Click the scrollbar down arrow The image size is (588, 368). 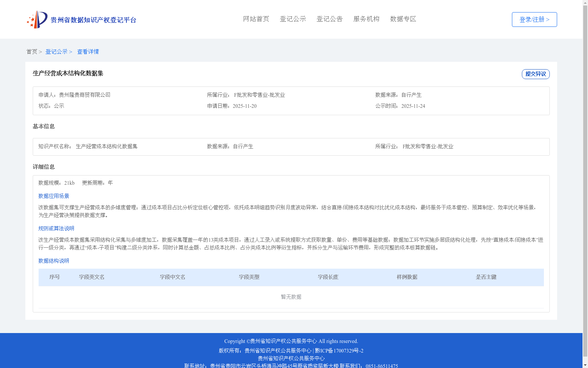coord(585,365)
